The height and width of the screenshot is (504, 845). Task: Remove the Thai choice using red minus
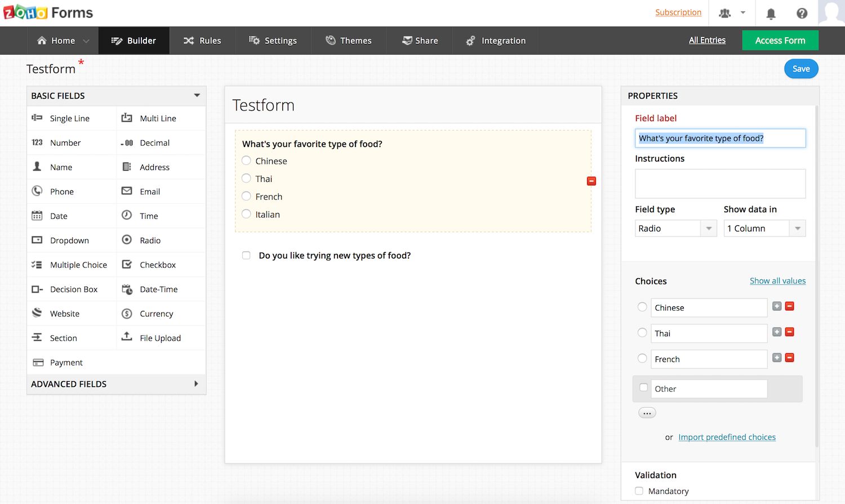click(x=789, y=332)
